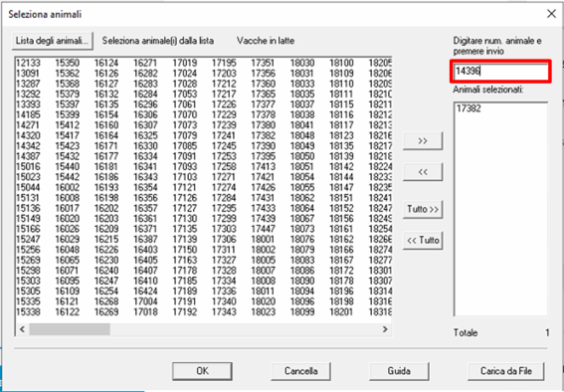
Task: Select animal 15338 in the list
Action: (x=29, y=311)
